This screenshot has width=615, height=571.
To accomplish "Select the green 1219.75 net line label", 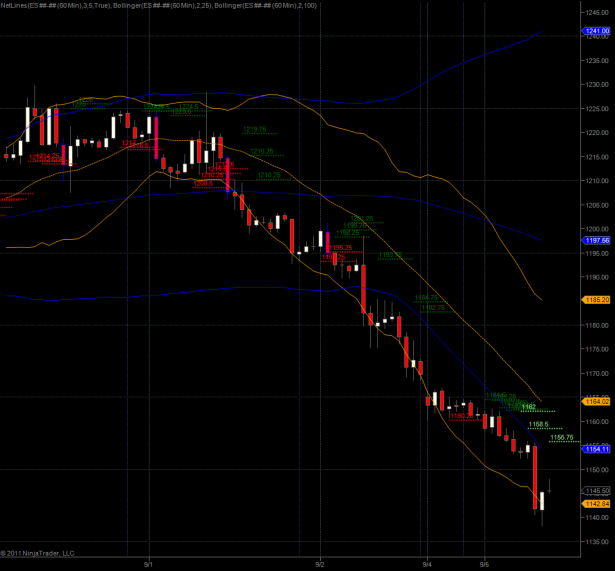I will 254,129.
